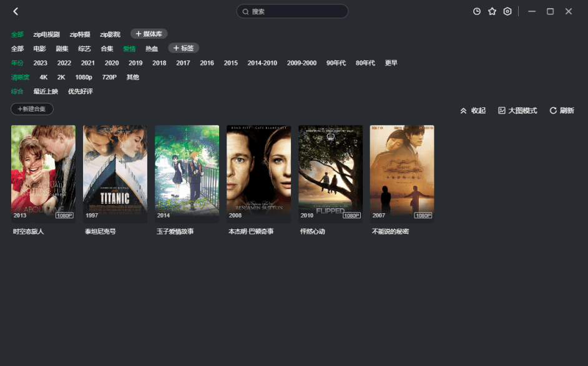The height and width of the screenshot is (366, 588).
Task: Open the 时空恋人 About Time poster
Action: pyautogui.click(x=43, y=174)
